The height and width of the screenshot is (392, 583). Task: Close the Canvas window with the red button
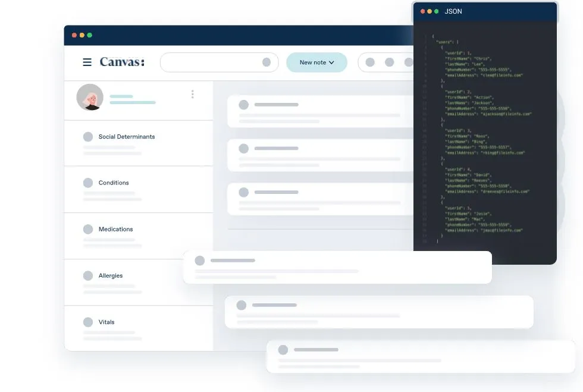[x=74, y=35]
